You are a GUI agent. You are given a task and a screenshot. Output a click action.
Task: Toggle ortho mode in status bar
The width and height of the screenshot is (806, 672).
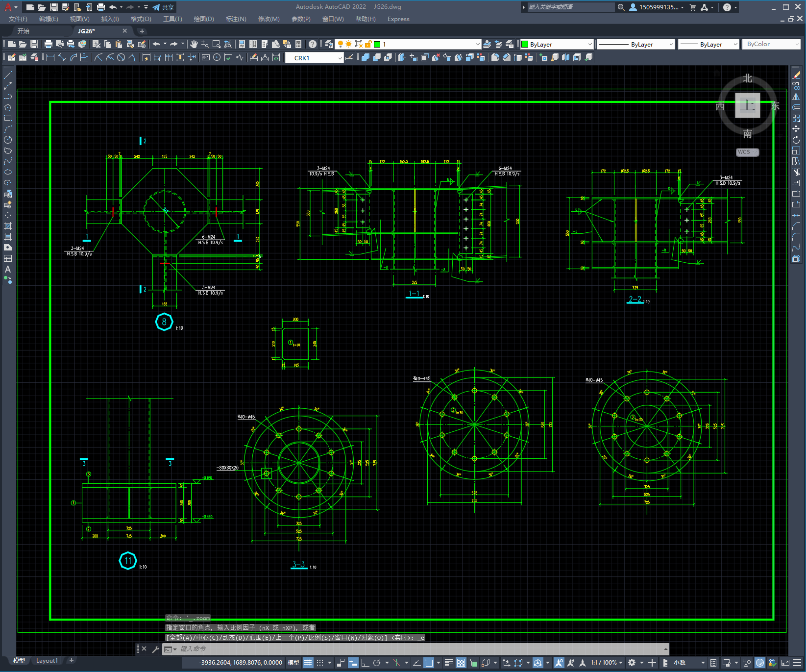point(365,663)
